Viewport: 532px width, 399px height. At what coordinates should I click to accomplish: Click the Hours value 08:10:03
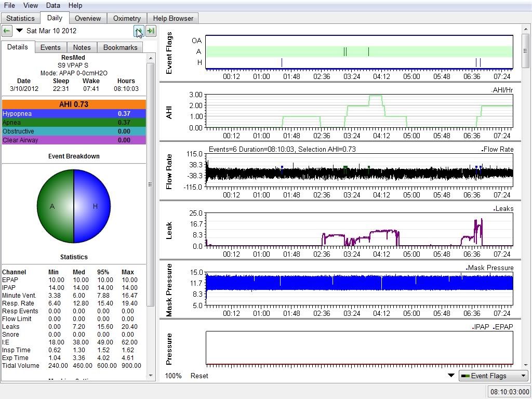point(126,88)
